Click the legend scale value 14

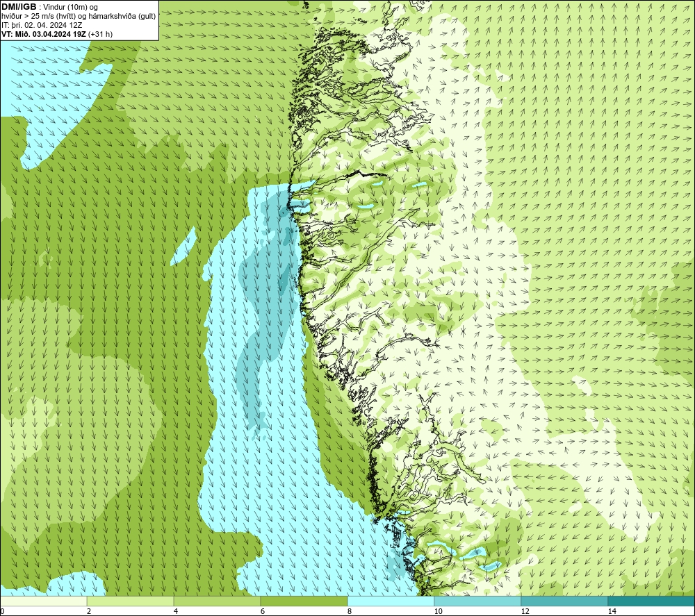[x=612, y=612]
